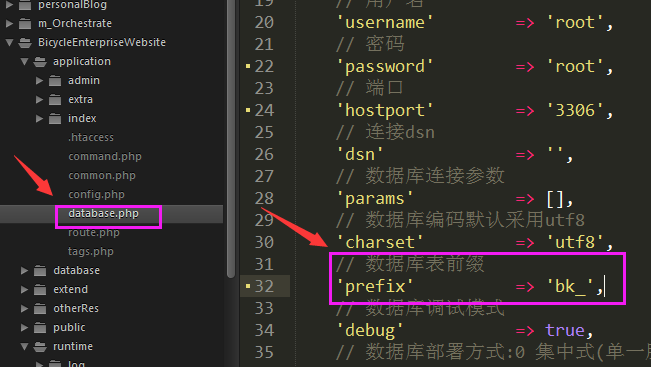Screen dimensions: 651x367
Task: Click the true value on debug line
Action: 565,330
